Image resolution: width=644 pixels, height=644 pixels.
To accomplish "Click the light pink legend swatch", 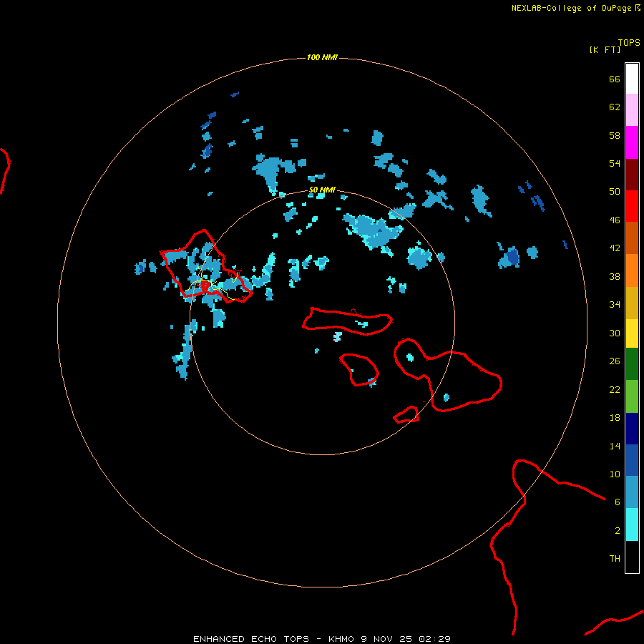I will (632, 110).
